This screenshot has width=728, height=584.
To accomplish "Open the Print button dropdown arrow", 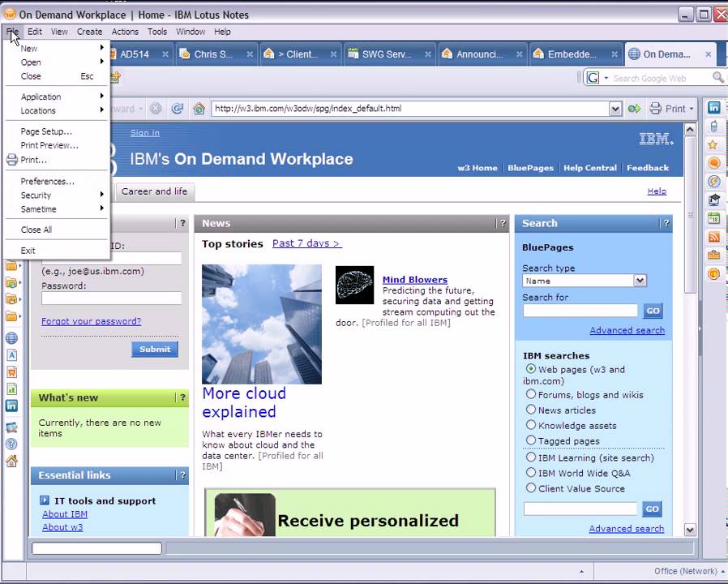I will click(x=692, y=109).
